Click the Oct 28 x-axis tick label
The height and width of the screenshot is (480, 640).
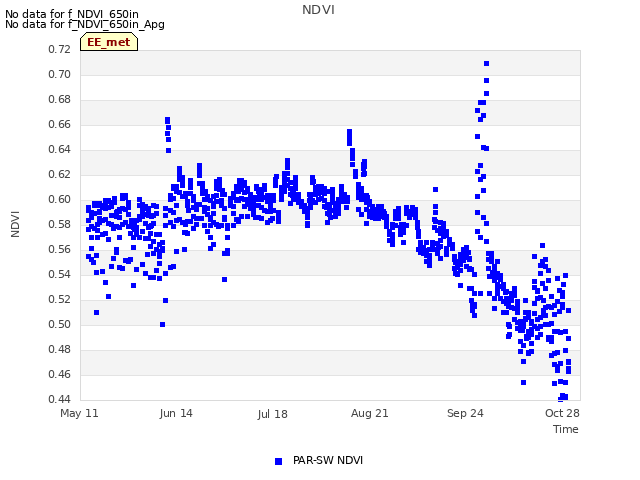pos(562,413)
